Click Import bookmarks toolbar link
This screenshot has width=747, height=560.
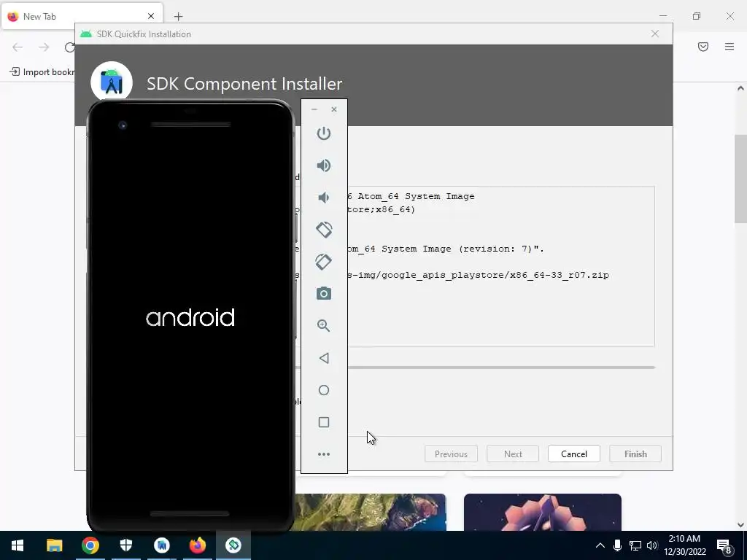click(42, 72)
